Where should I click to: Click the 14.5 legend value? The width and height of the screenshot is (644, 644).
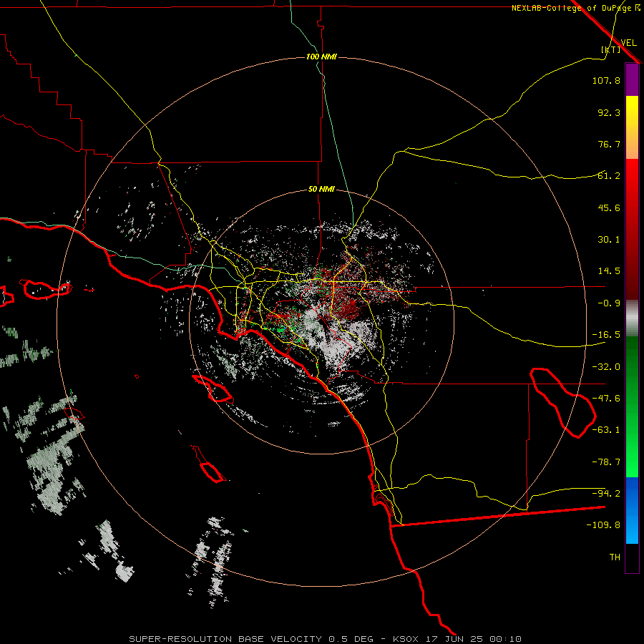[x=609, y=271]
